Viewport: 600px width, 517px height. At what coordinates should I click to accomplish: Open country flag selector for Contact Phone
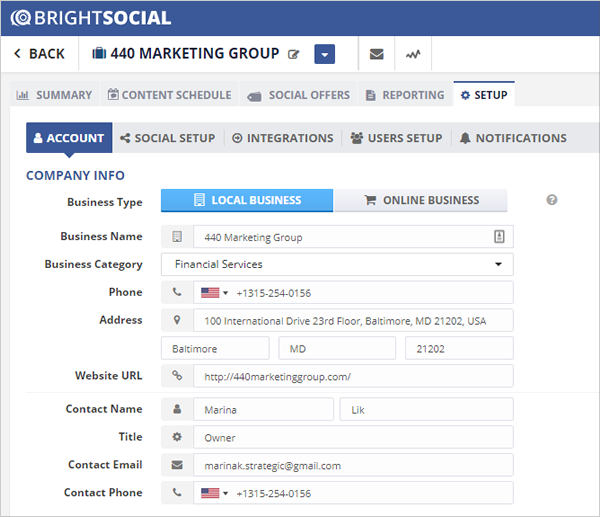point(214,494)
